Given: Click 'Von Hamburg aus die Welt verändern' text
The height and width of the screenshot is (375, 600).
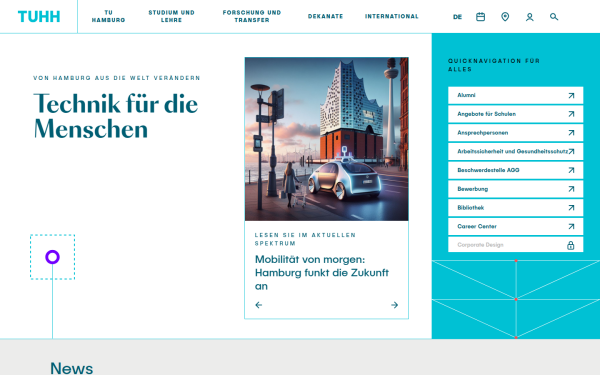Looking at the screenshot, I should [117, 78].
